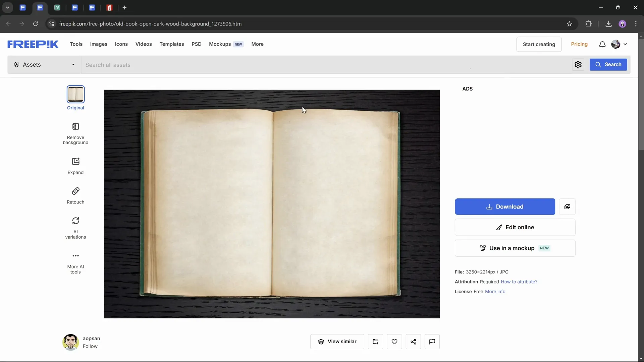Image resolution: width=644 pixels, height=362 pixels.
Task: Switch to the last red-icon browser tab
Action: tap(109, 7)
